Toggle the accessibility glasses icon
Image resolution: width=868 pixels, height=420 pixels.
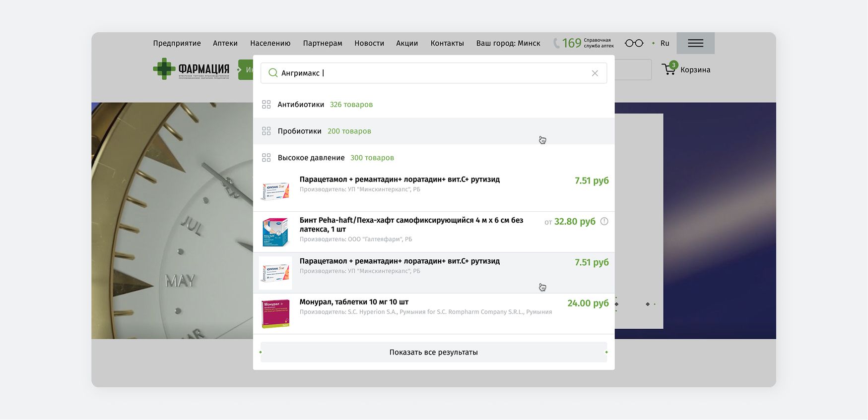point(634,43)
